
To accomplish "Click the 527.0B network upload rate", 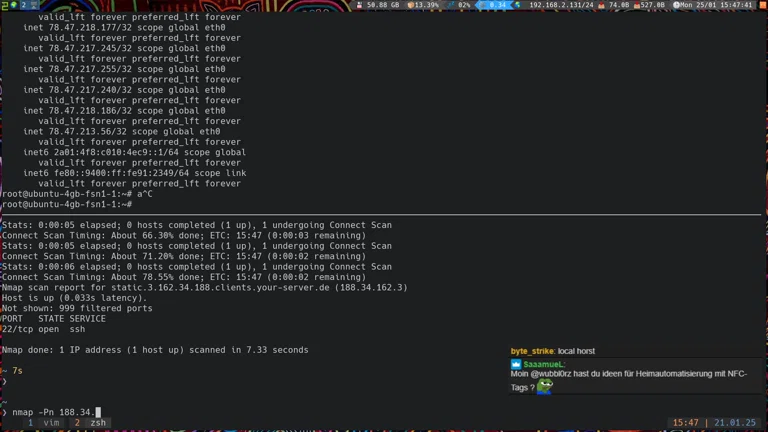I will click(x=651, y=5).
